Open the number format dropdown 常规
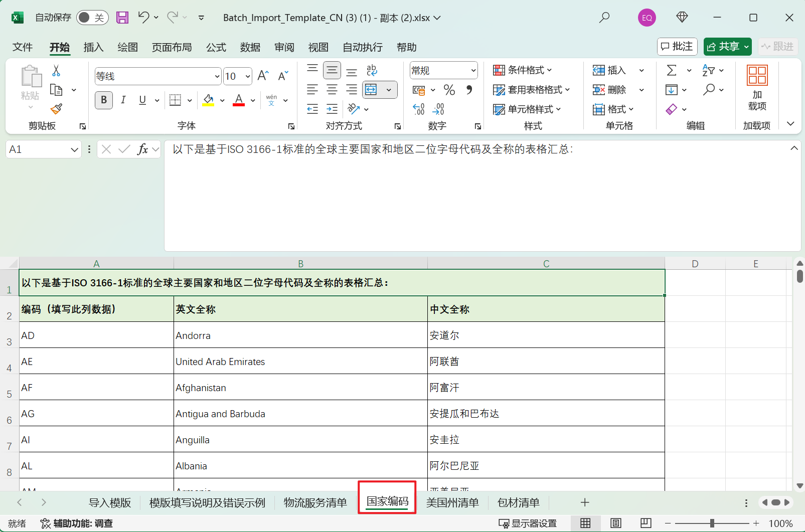This screenshot has height=532, width=805. 473,71
